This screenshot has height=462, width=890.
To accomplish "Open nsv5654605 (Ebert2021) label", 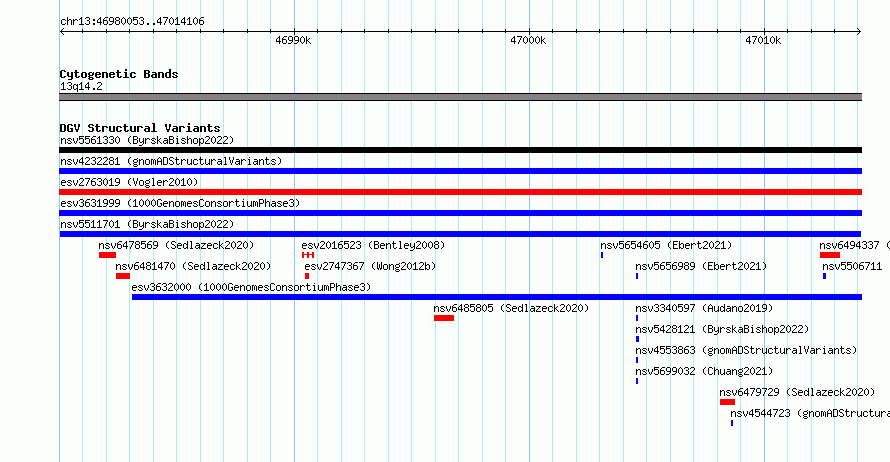I will point(666,245).
